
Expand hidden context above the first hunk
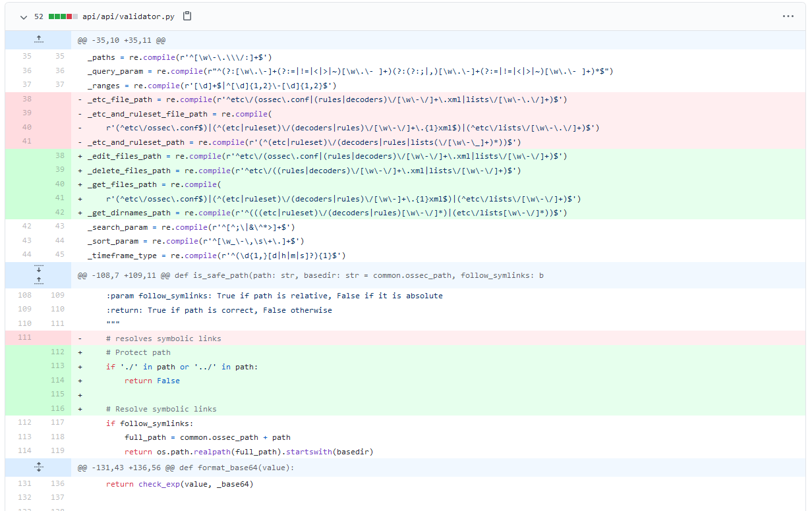pyautogui.click(x=38, y=40)
